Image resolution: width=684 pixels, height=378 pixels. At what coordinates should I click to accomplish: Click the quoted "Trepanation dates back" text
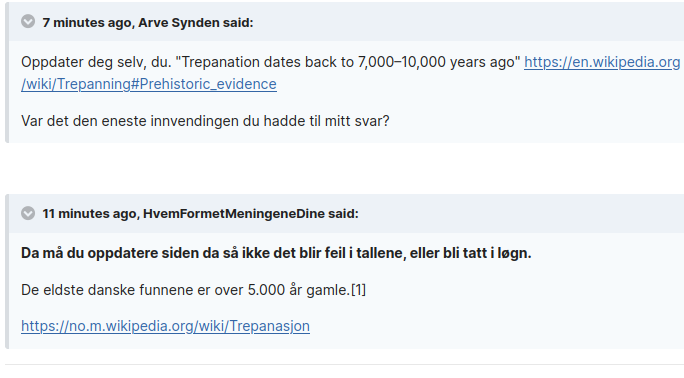pos(263,62)
